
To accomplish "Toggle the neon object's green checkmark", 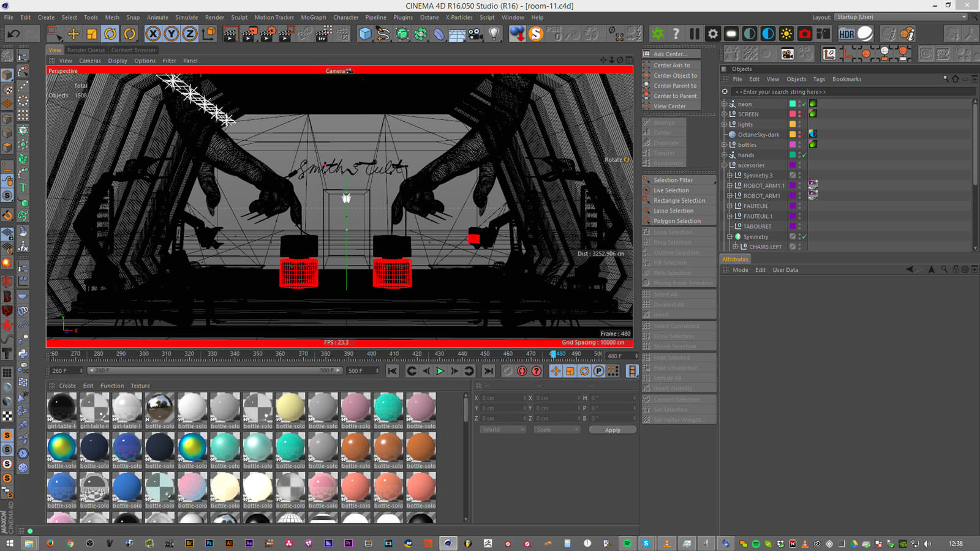I will (x=804, y=104).
